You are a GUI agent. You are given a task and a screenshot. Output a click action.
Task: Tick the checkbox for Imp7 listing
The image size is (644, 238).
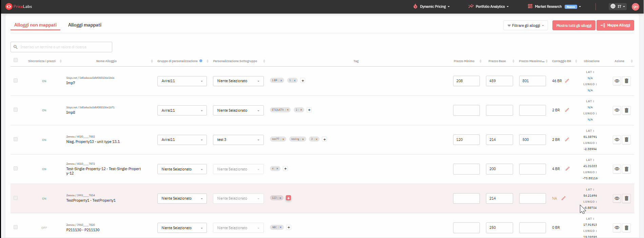[16, 80]
